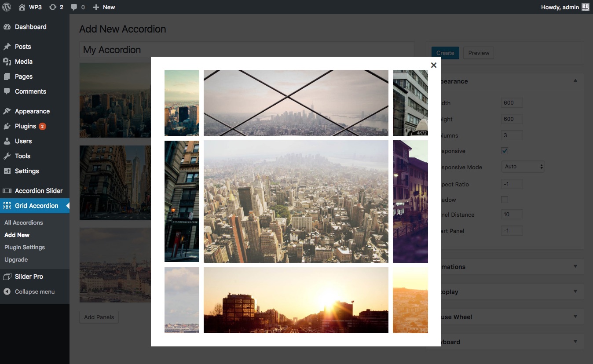
Task: Click the Grid Accordion grid icon
Action: pyautogui.click(x=7, y=206)
